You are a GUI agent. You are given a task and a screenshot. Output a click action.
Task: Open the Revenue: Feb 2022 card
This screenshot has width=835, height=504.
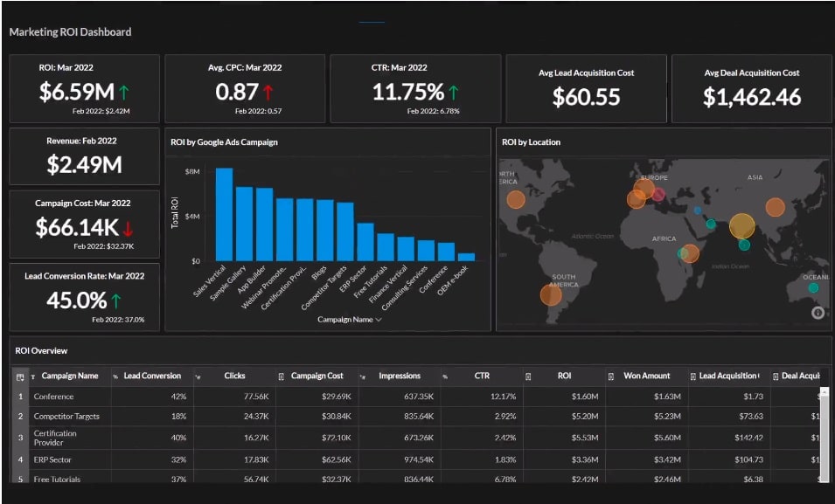84,156
